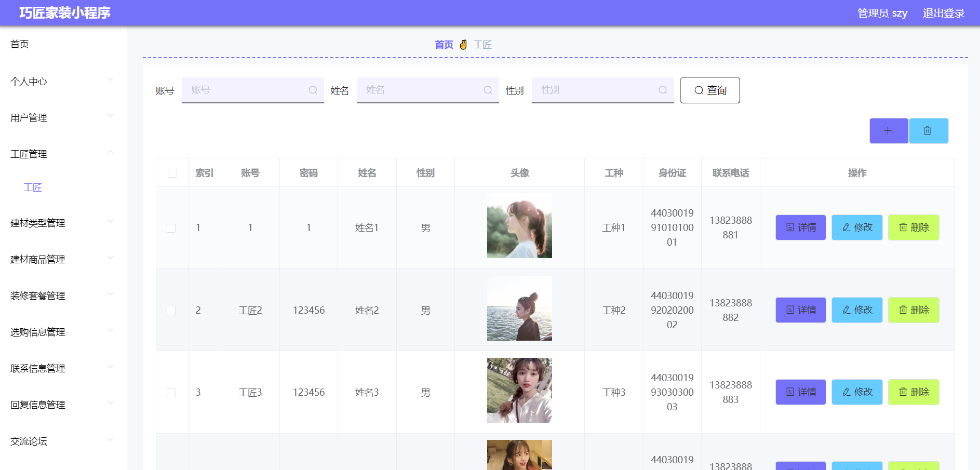Click search icon in 账号 field
The height and width of the screenshot is (470, 980).
(313, 90)
